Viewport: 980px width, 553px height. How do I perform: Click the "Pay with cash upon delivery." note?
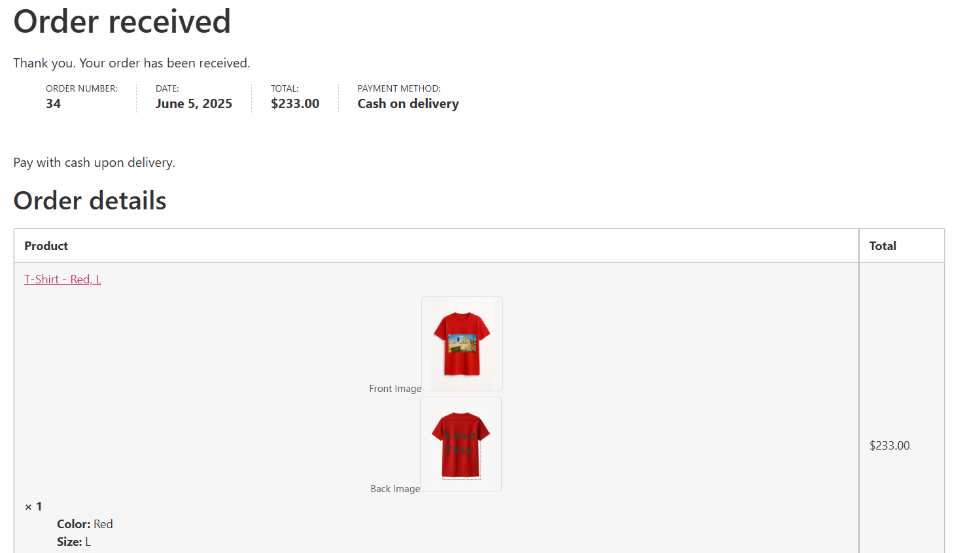94,163
